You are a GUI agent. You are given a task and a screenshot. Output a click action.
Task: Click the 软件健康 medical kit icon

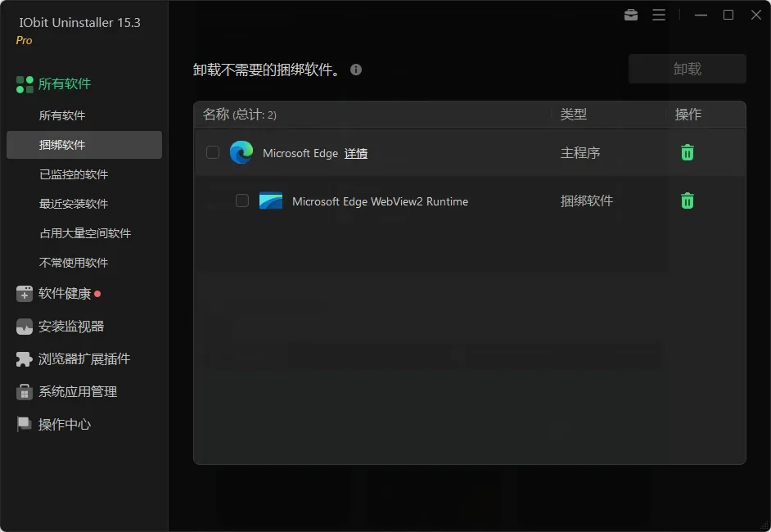click(24, 294)
